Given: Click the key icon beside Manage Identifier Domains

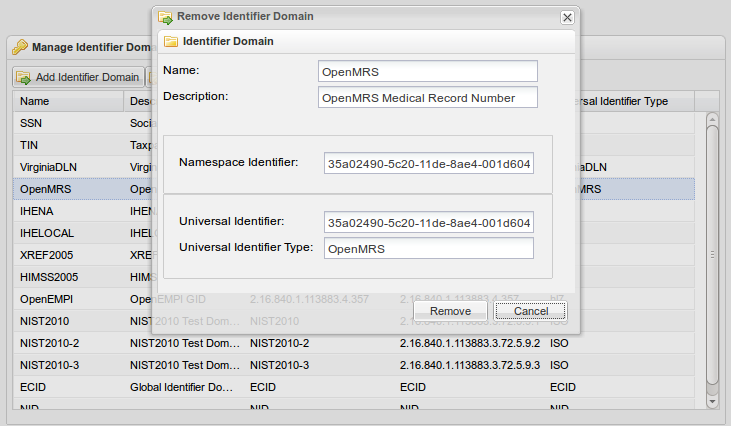Looking at the screenshot, I should click(20, 47).
